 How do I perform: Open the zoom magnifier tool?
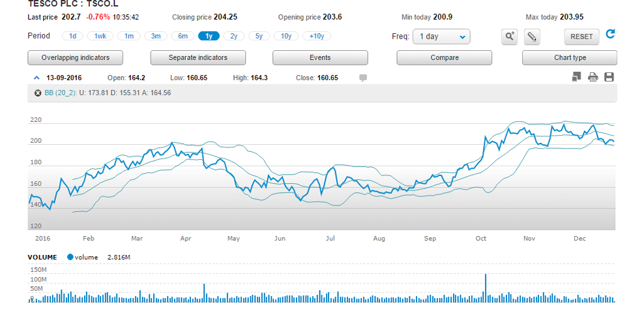point(509,37)
